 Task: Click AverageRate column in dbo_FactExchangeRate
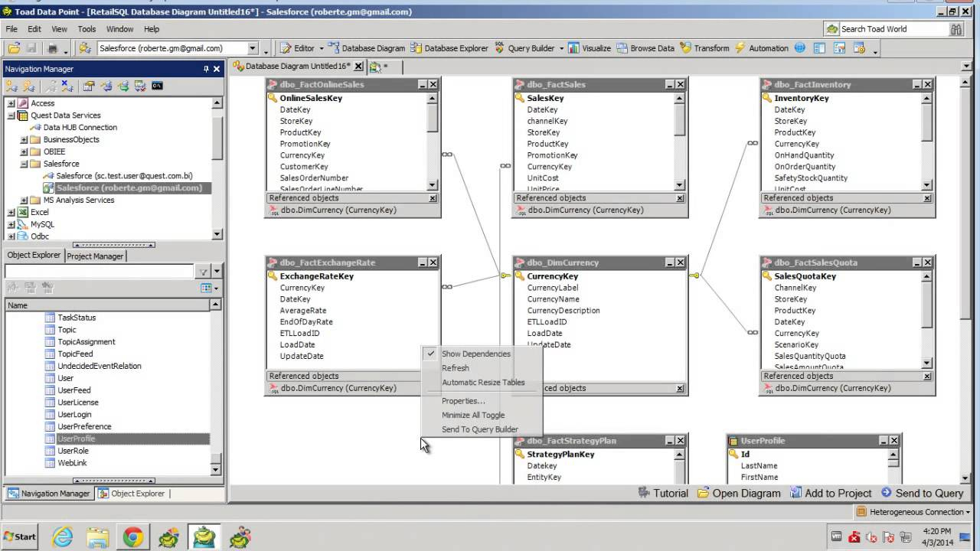pyautogui.click(x=303, y=311)
